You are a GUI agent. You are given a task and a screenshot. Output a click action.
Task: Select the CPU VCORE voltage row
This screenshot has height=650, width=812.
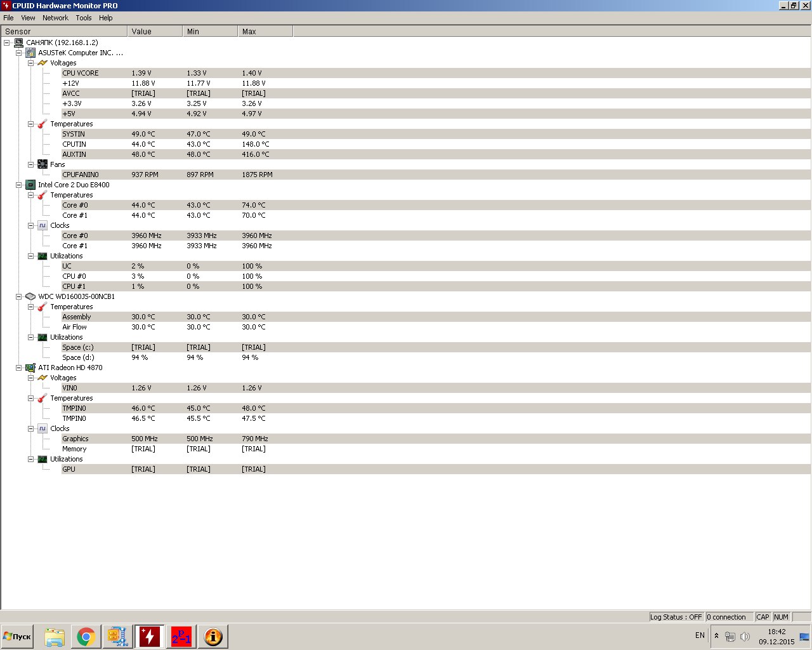pos(436,73)
